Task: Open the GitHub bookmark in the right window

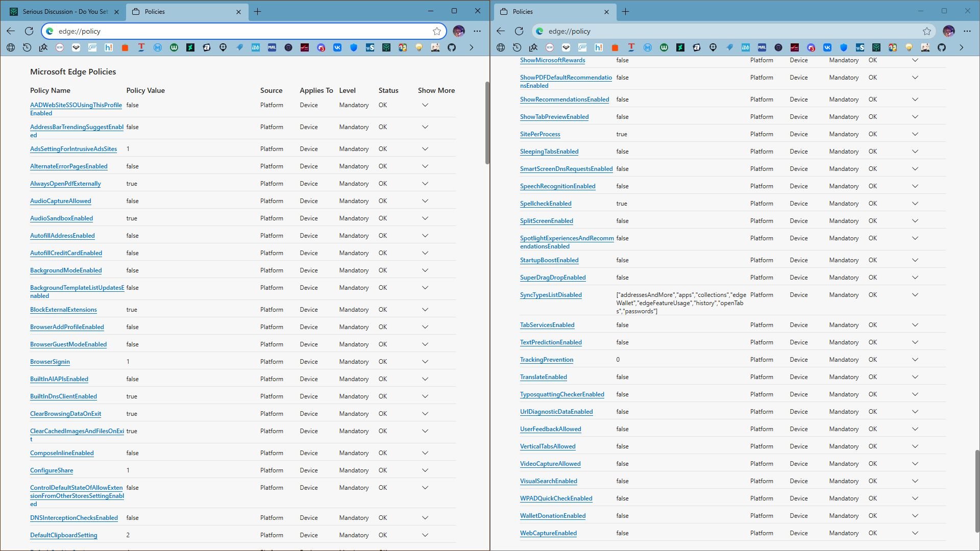Action: click(942, 47)
